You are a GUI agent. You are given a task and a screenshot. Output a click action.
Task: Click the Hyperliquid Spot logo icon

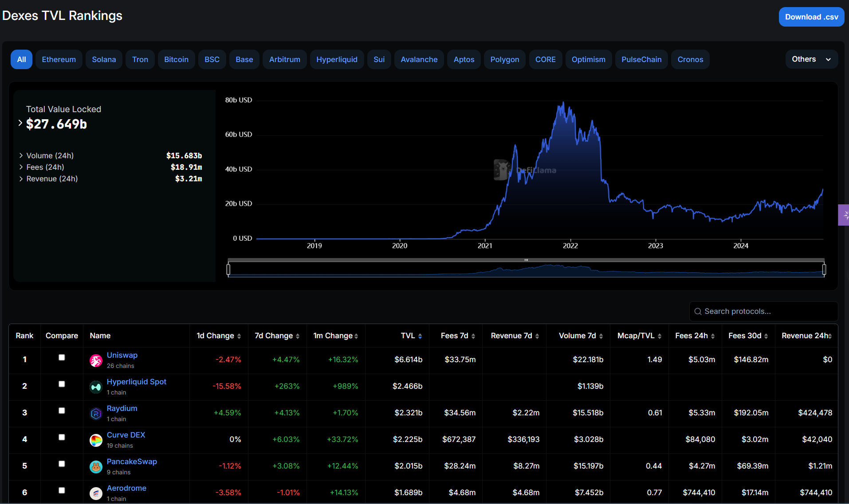[x=96, y=387]
